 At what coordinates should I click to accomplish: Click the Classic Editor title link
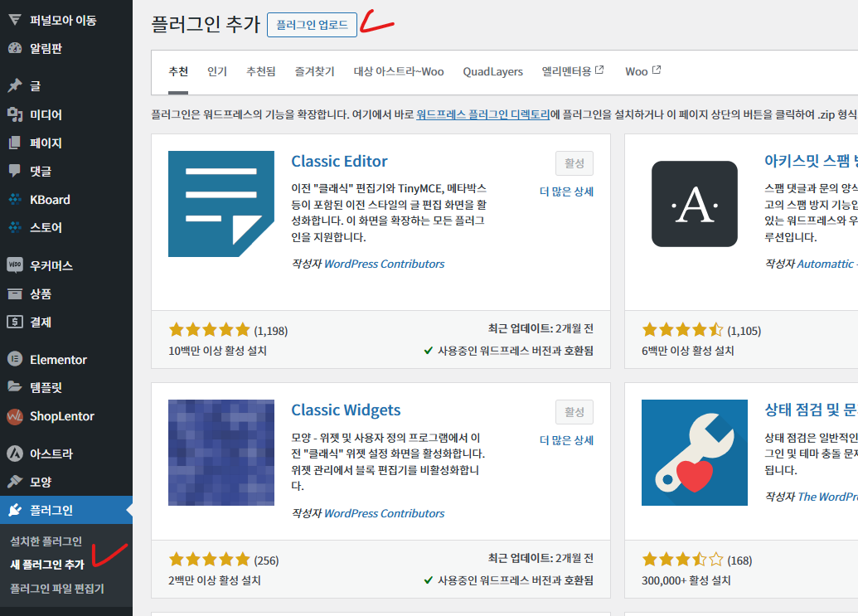coord(339,162)
